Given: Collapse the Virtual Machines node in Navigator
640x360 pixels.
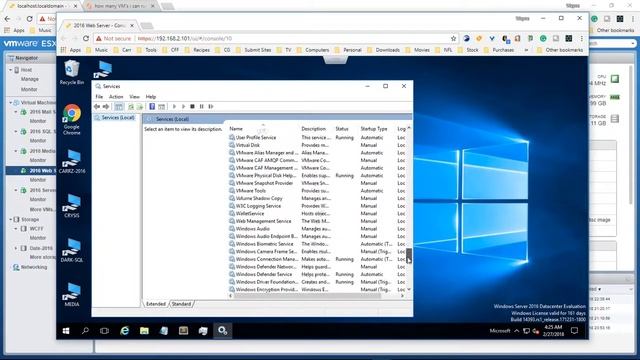Looking at the screenshot, I should tap(11, 102).
